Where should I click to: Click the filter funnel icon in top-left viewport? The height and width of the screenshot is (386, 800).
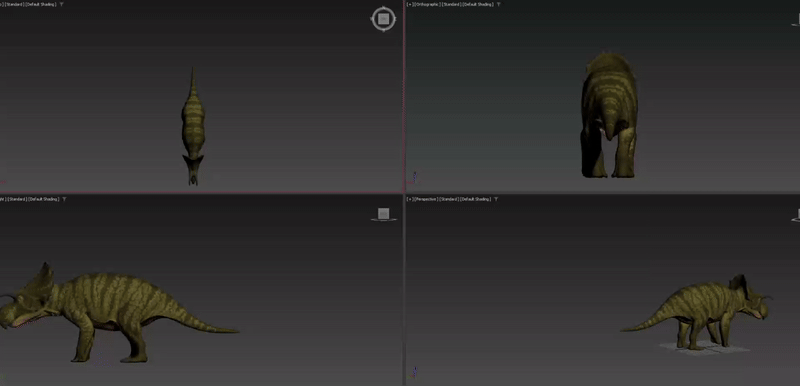(62, 4)
